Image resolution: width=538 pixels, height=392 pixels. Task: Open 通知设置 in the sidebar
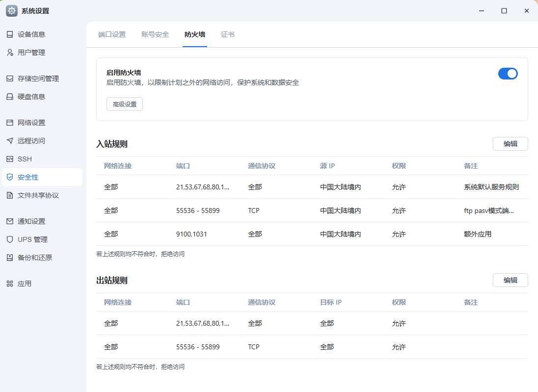pos(42,222)
